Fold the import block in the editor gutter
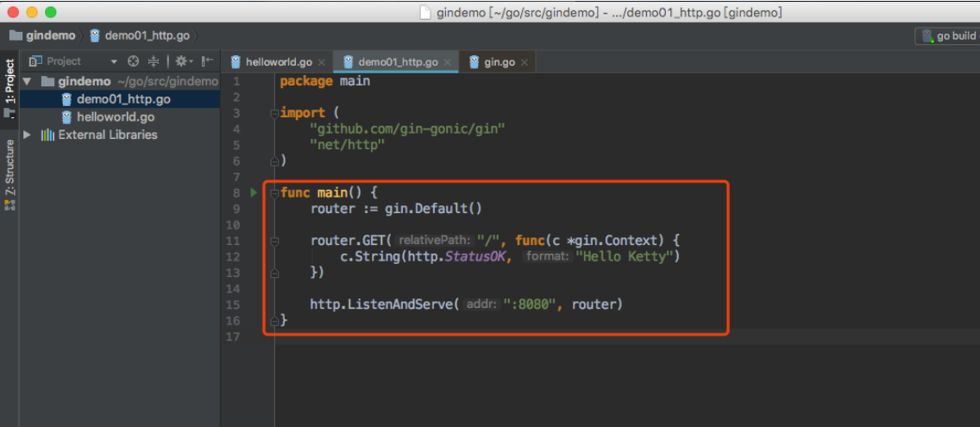 [x=274, y=113]
